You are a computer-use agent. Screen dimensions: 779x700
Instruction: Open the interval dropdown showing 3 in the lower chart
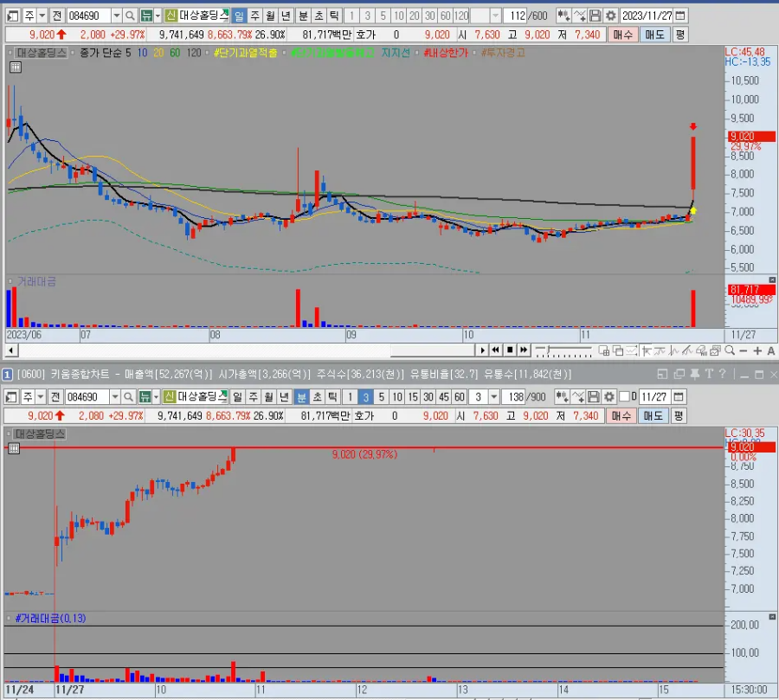coord(494,397)
